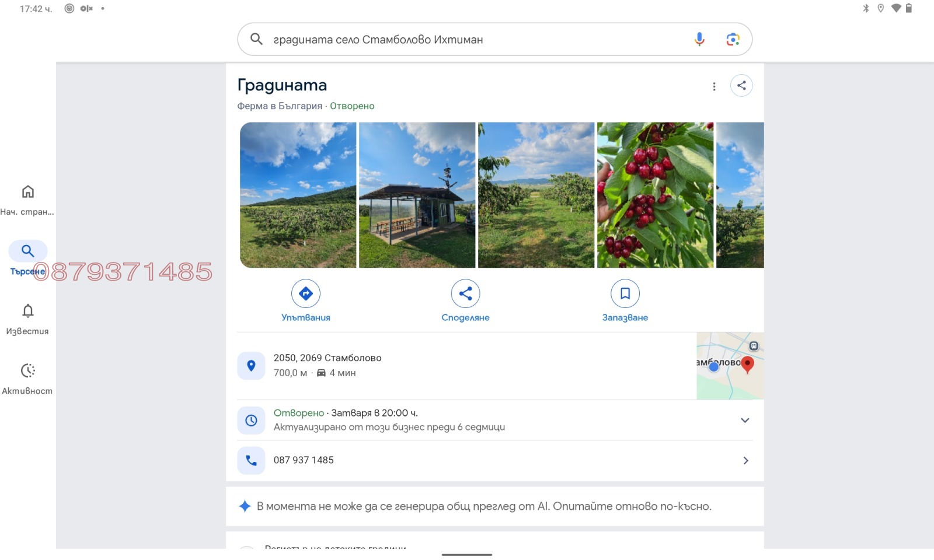This screenshot has height=560, width=934.
Task: Tap the phone icon to call
Action: pyautogui.click(x=251, y=460)
